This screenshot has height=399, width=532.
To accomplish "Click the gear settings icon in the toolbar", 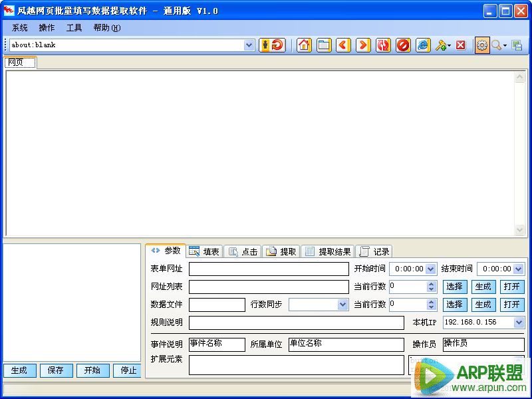I will [481, 45].
